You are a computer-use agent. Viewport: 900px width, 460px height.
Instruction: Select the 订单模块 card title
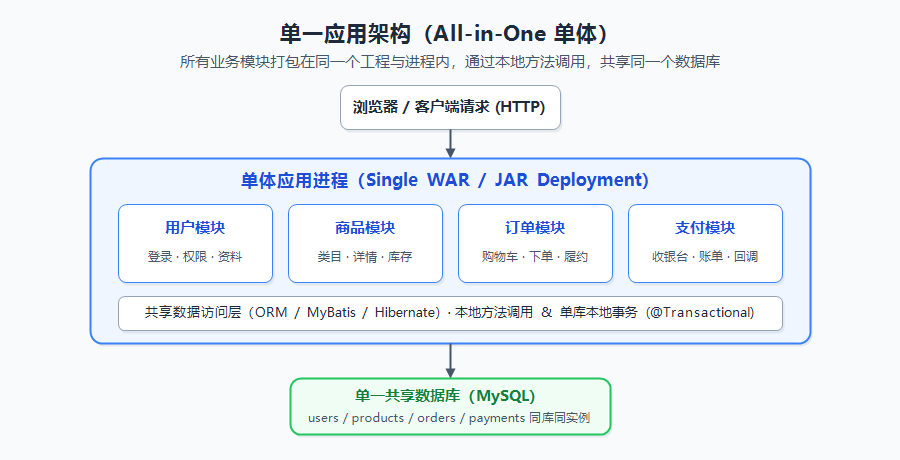click(535, 228)
